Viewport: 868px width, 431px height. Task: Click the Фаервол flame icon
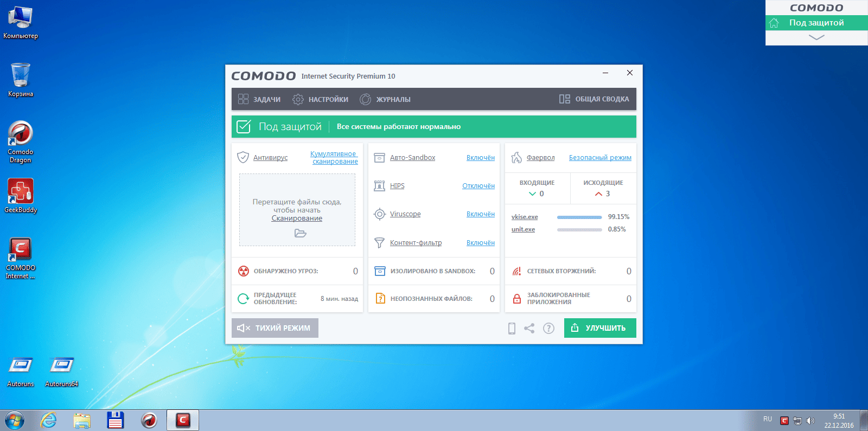pyautogui.click(x=516, y=158)
